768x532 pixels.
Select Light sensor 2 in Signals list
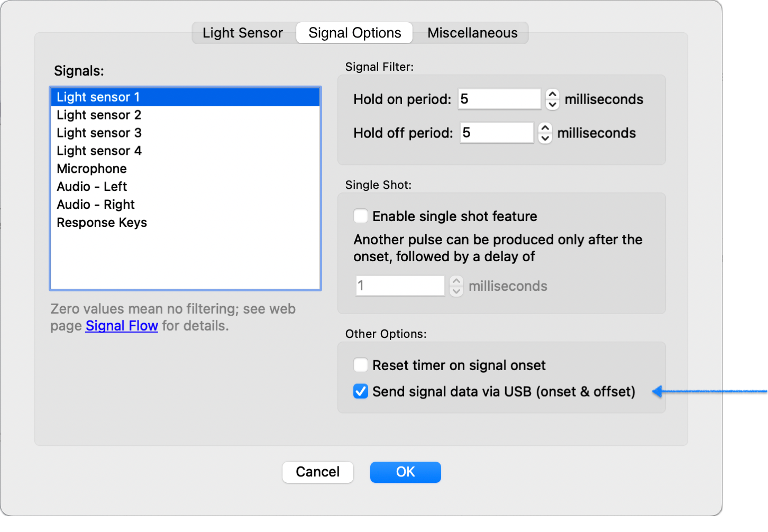(99, 115)
